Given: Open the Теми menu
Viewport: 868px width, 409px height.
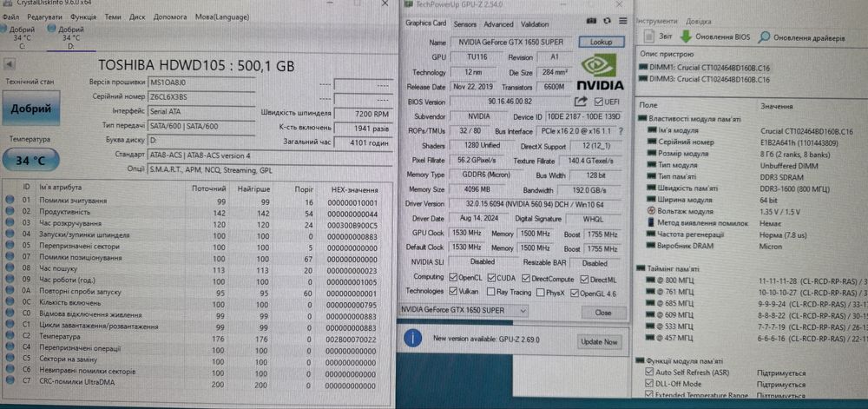Looking at the screenshot, I should click(112, 16).
